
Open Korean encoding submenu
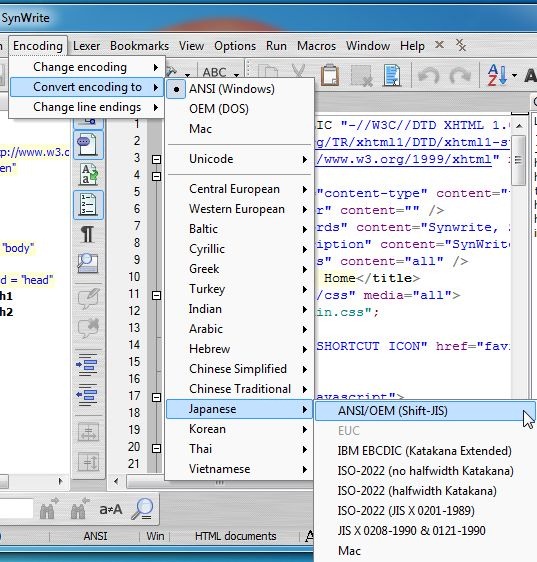[x=239, y=429]
